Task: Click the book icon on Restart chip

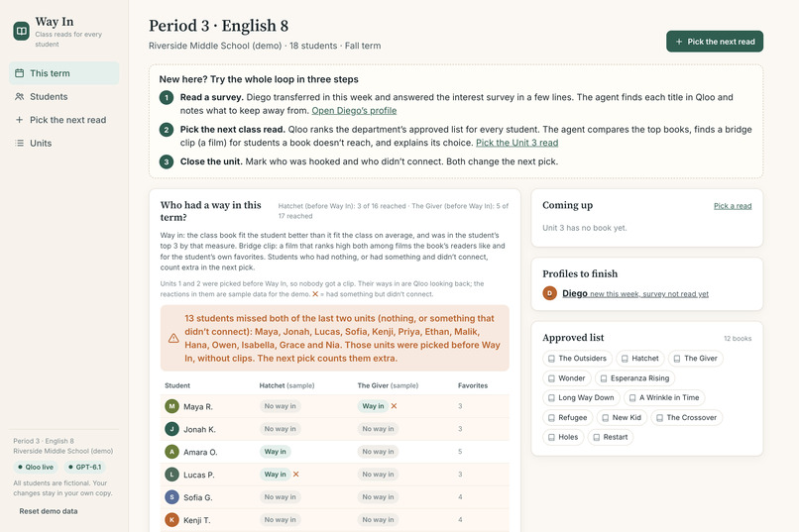Action: click(596, 437)
